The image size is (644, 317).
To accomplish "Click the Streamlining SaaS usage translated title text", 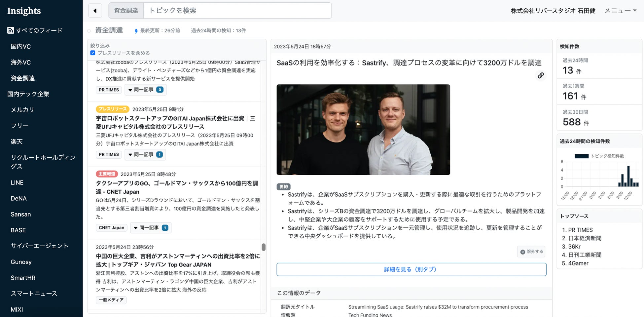I will tap(438, 307).
